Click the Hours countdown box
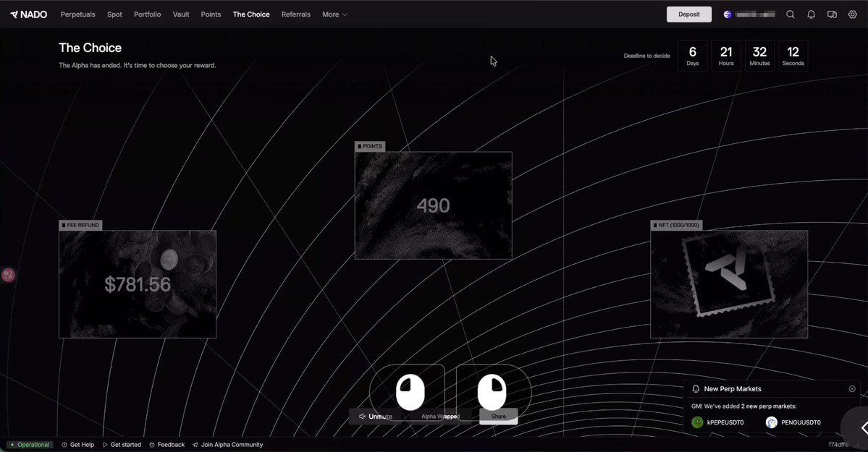Screen dimensions: 868x452 tap(726, 56)
